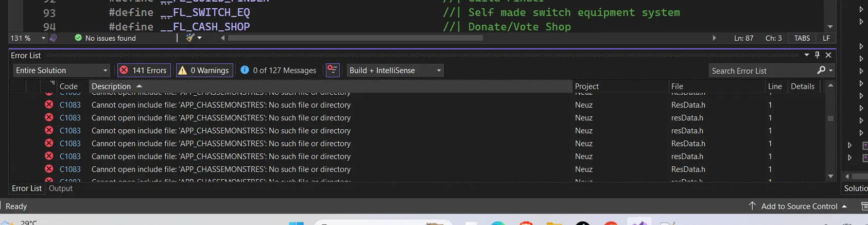Image resolution: width=868 pixels, height=225 pixels.
Task: Click the editor horizontal scrollbar right arrow
Action: (714, 38)
